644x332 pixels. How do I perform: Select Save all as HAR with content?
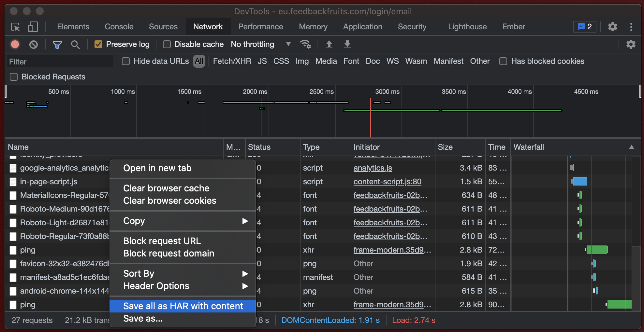pos(183,306)
